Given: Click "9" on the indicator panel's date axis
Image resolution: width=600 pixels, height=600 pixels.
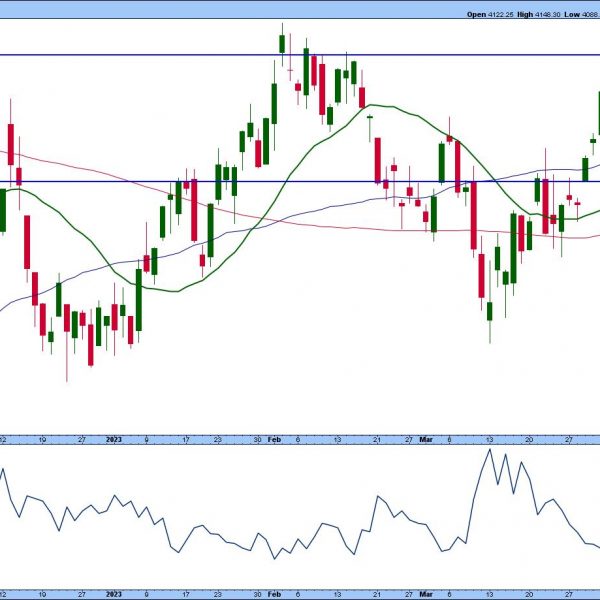Looking at the screenshot, I should [146, 594].
